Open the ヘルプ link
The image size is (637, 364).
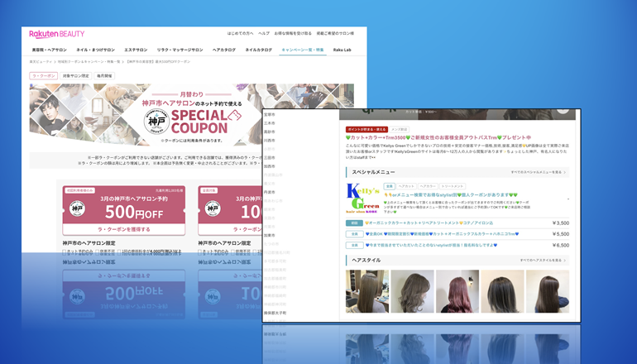264,33
